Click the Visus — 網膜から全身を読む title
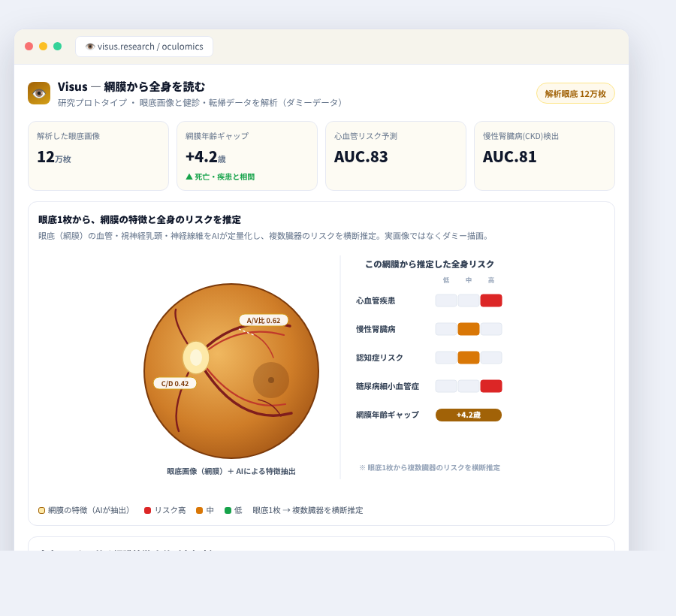This screenshot has height=616, width=676. pos(131,86)
